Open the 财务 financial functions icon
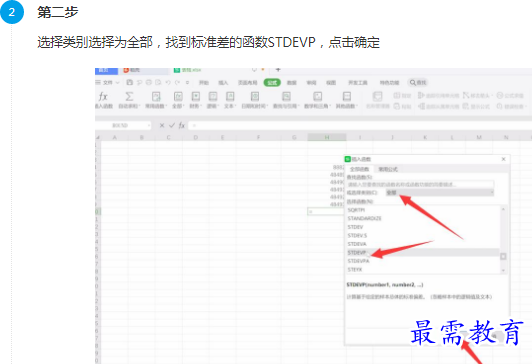532x364 pixels. [196, 97]
